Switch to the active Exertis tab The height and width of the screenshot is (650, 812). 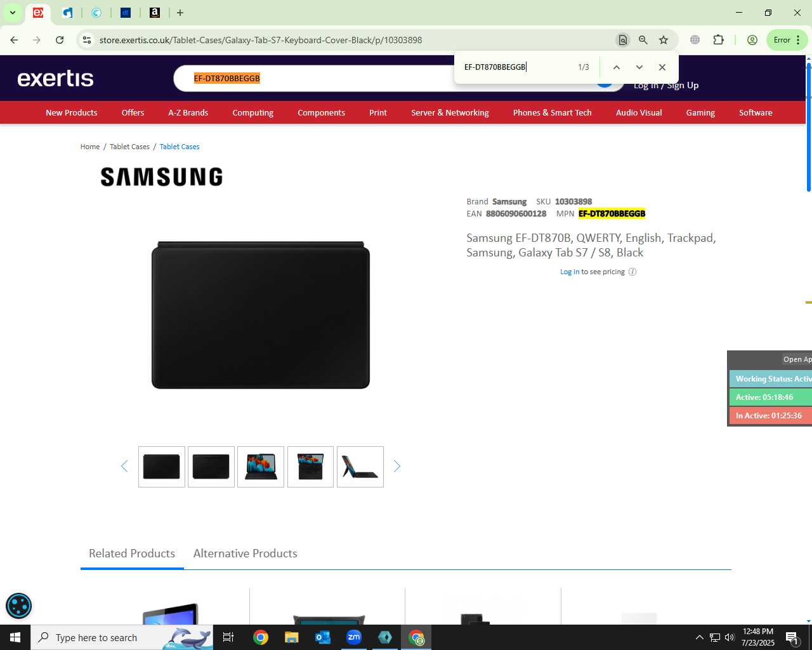(x=38, y=13)
